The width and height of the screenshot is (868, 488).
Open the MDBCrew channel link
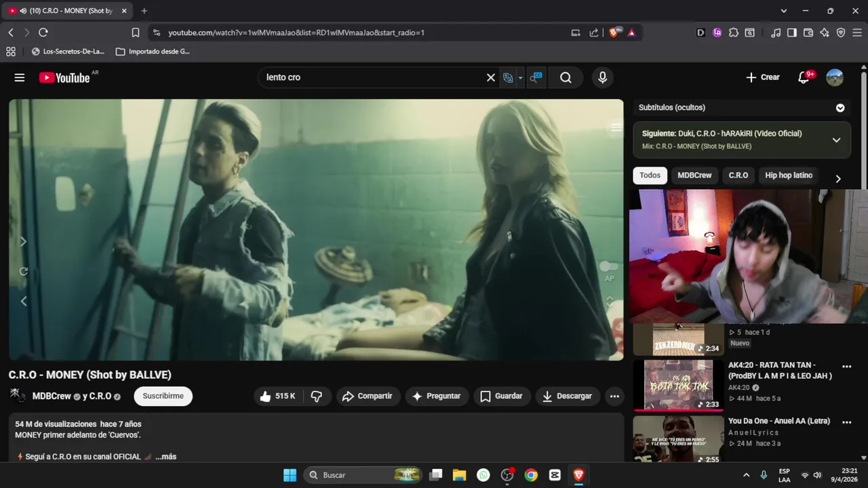[52, 396]
